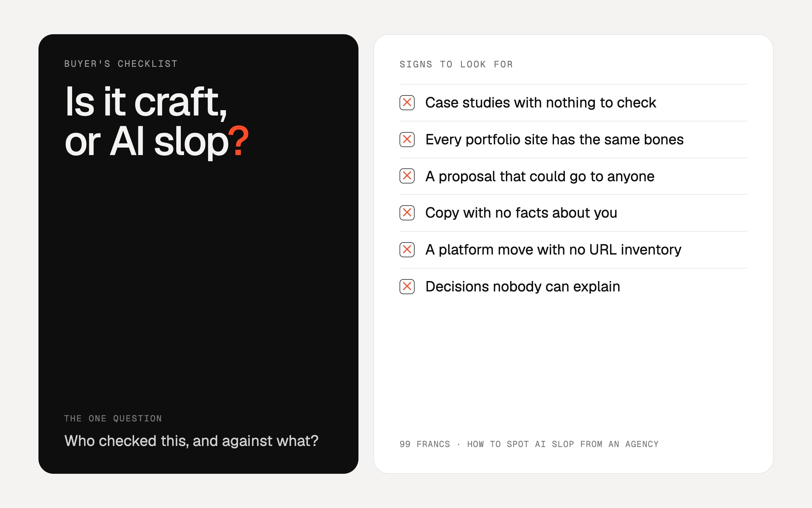The image size is (812, 508).
Task: Select "Who checked this, and against what?"
Action: 191,441
